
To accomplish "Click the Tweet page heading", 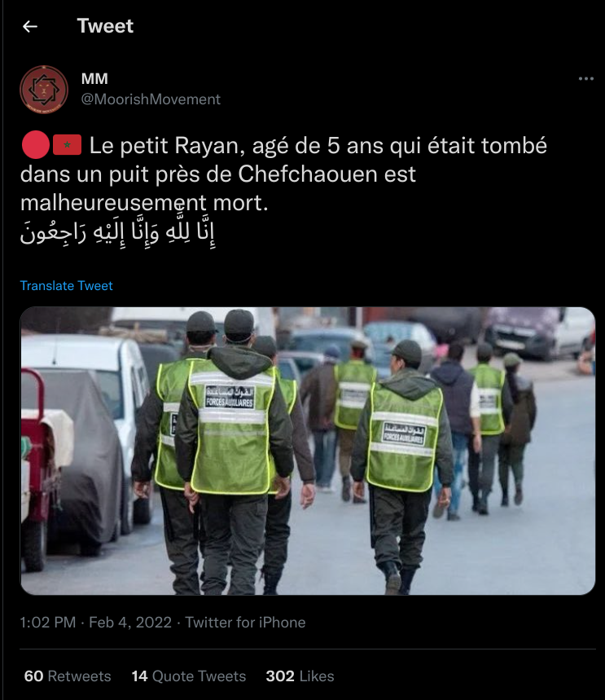I will [x=105, y=26].
